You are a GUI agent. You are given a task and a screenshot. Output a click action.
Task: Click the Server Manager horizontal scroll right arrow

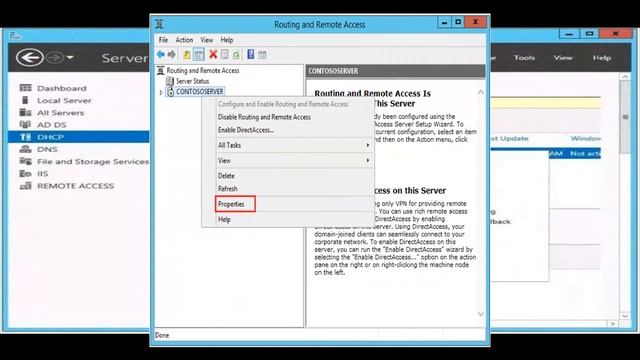(613, 324)
